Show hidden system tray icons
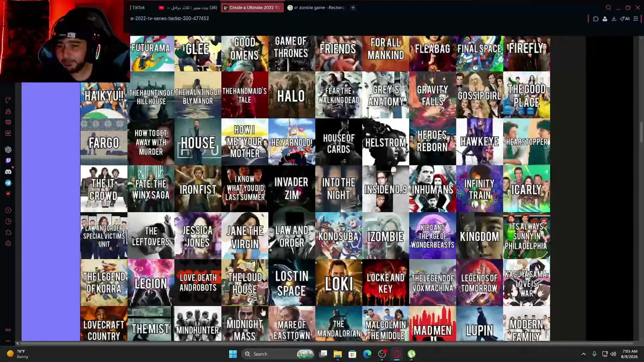644x362 pixels. [584, 354]
